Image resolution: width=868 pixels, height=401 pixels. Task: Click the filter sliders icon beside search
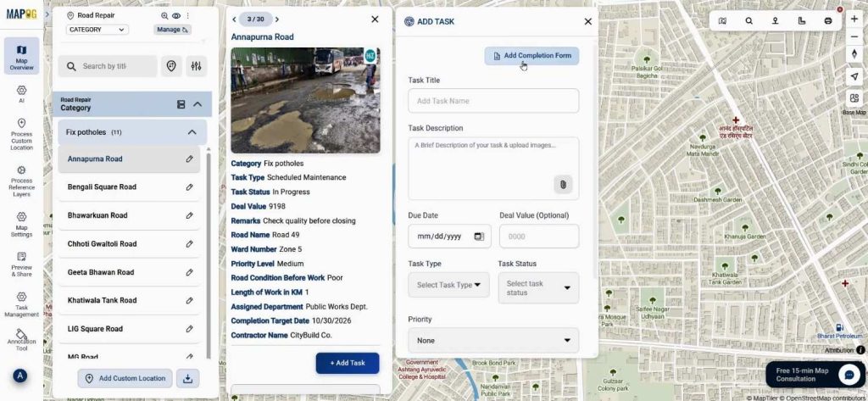coord(196,66)
